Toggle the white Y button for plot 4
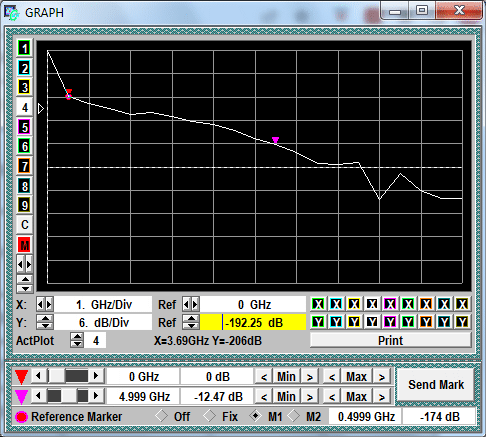Image resolution: width=486 pixels, height=437 pixels. tap(372, 322)
